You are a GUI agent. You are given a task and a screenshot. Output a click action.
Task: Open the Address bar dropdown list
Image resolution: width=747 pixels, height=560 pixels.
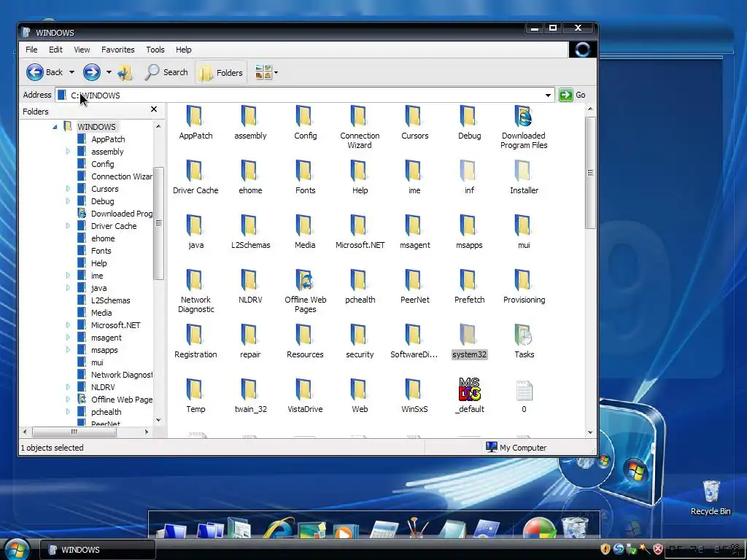[548, 96]
